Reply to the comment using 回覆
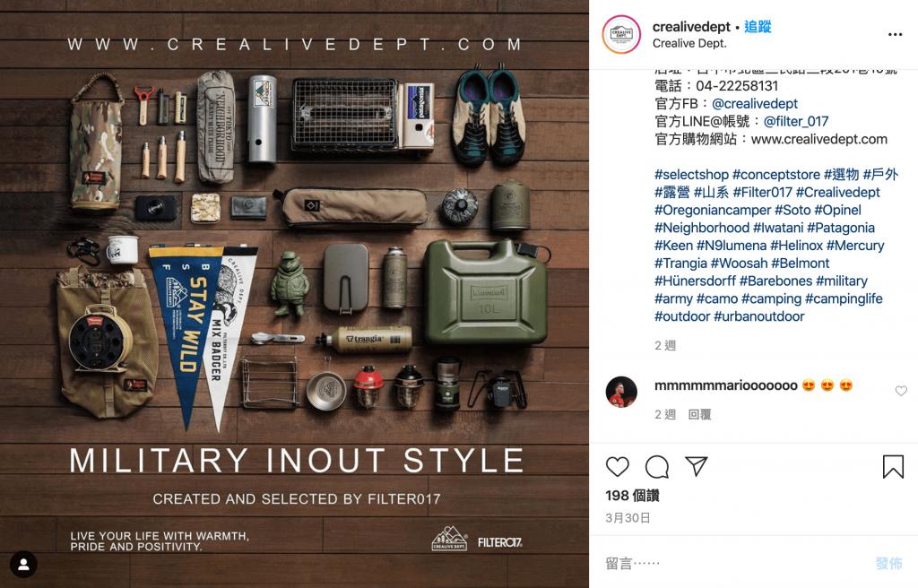The width and height of the screenshot is (918, 588). pos(699,415)
